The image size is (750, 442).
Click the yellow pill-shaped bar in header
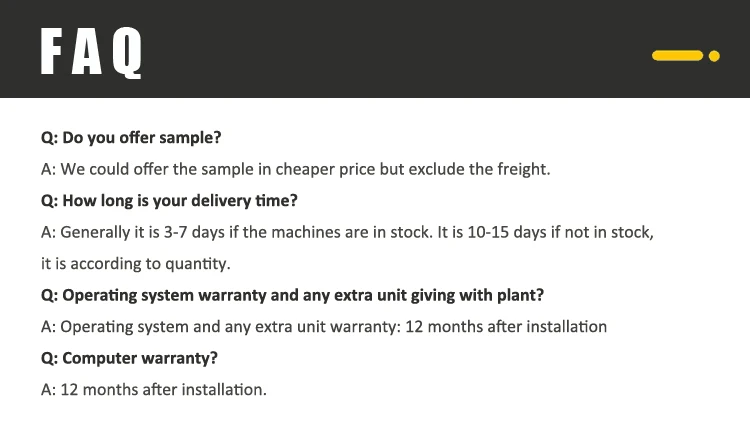coord(677,56)
